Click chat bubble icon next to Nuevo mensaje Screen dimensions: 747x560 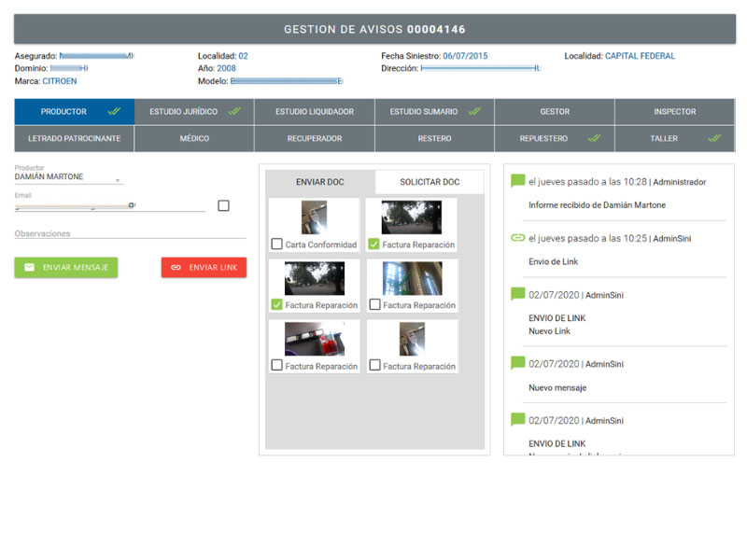coord(518,363)
